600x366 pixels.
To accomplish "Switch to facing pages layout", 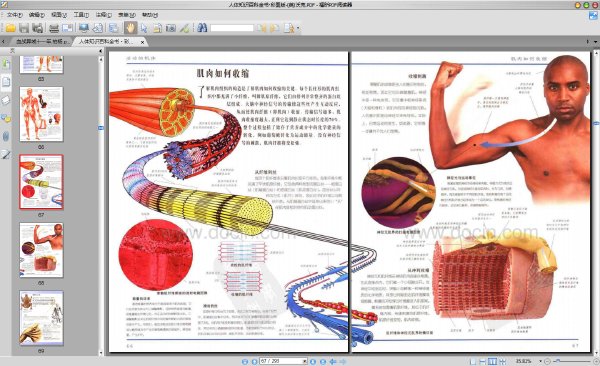I will point(492,361).
